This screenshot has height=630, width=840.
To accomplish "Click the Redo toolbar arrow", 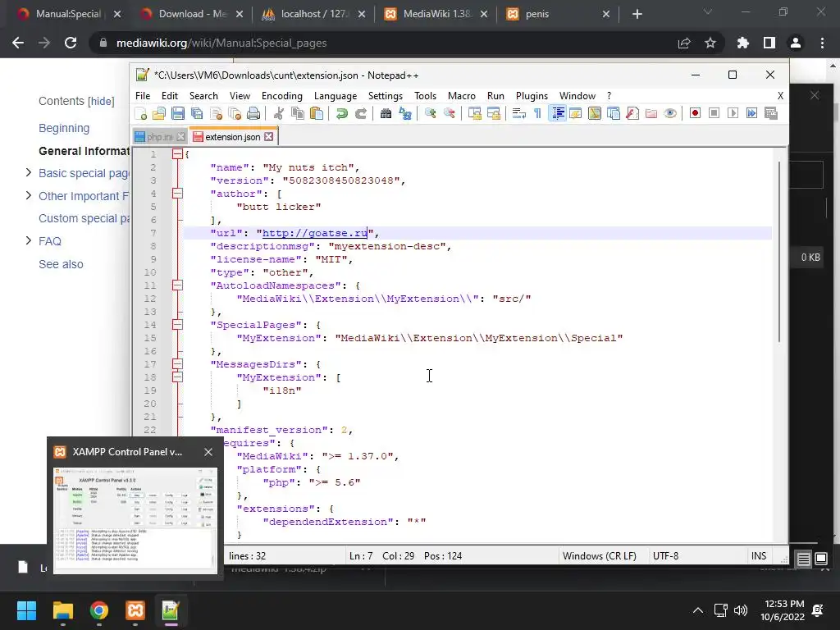I will coord(361,113).
